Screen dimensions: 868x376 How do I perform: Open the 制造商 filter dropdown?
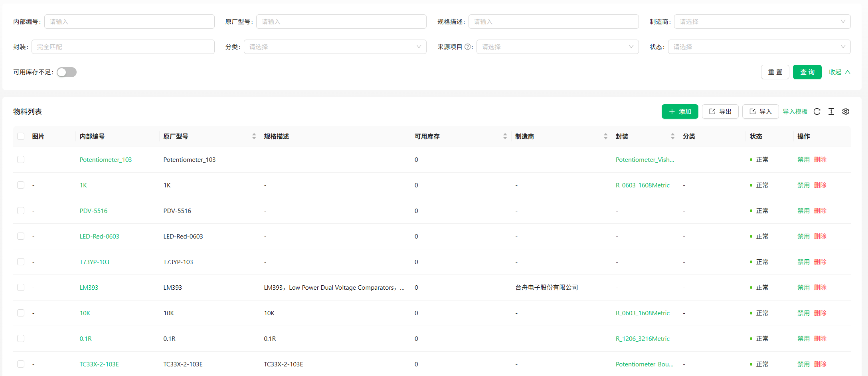coord(762,22)
